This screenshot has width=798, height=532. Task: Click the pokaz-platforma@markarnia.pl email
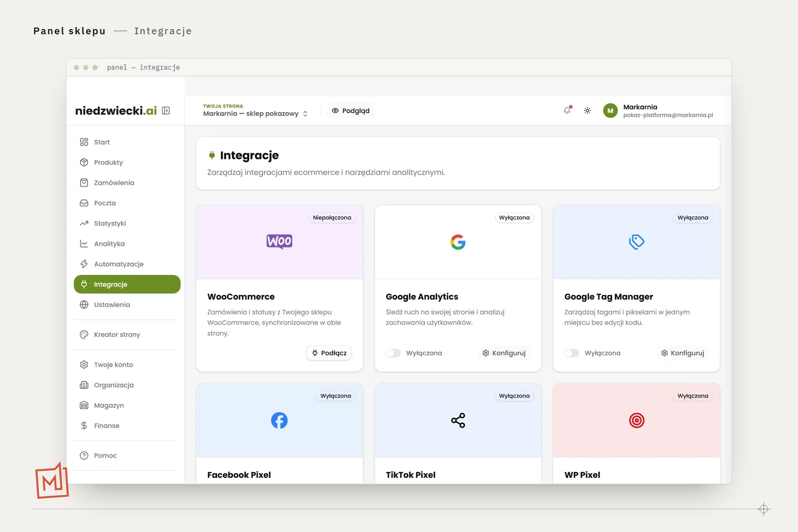[668, 115]
